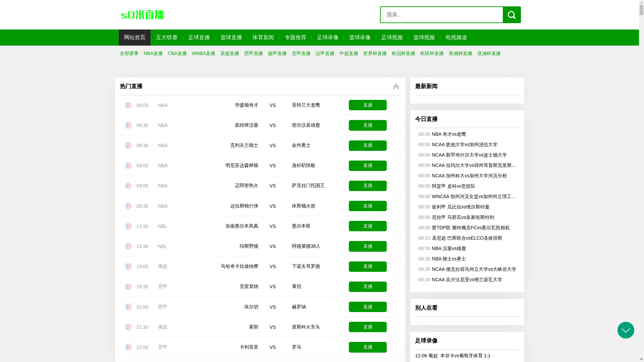Click the basketball icon in the 华盛顿奇才 row
Image resolution: width=644 pixels, height=362 pixels.
(x=128, y=105)
